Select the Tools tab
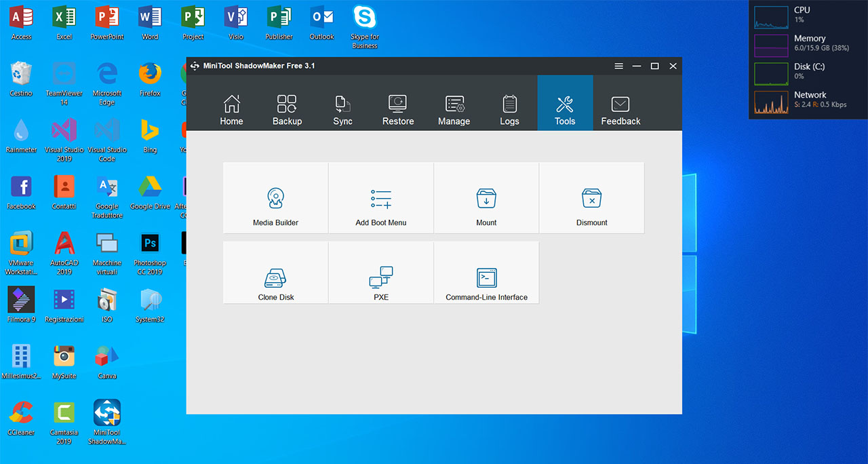 click(x=565, y=103)
